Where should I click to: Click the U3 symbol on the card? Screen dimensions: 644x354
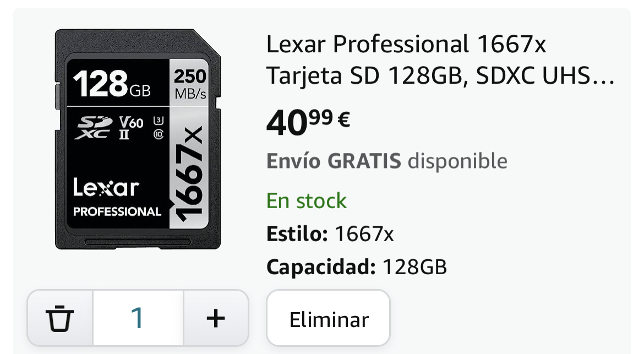tap(159, 121)
